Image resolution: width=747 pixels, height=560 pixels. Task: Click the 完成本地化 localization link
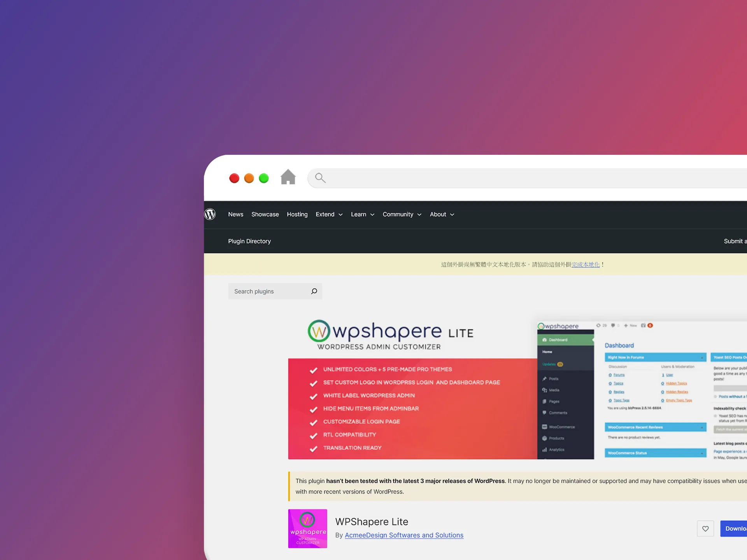[x=586, y=264]
